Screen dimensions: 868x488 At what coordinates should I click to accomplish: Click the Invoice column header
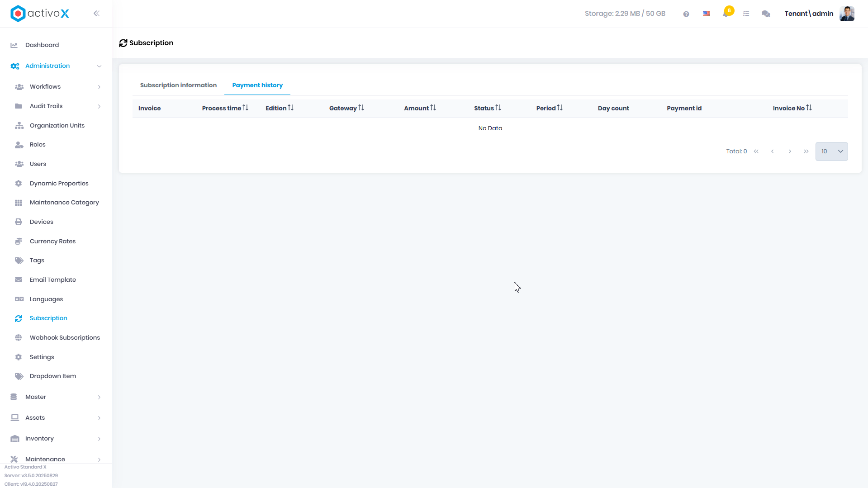[x=149, y=109]
